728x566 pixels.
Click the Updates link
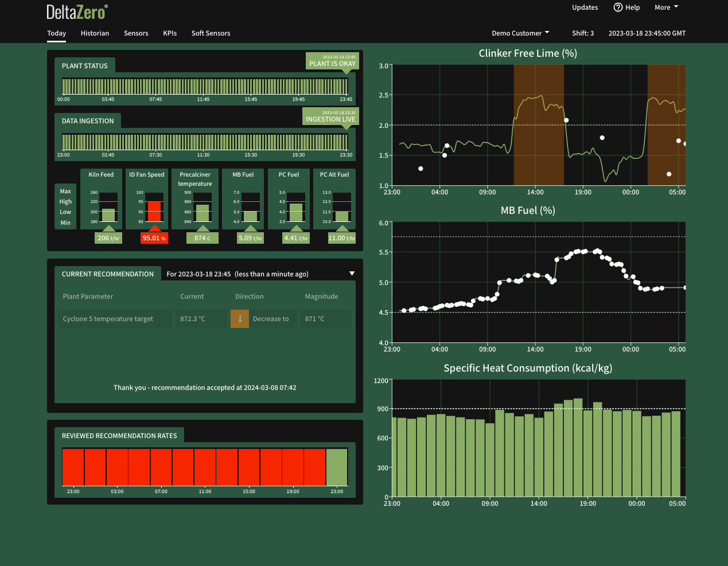(x=585, y=7)
